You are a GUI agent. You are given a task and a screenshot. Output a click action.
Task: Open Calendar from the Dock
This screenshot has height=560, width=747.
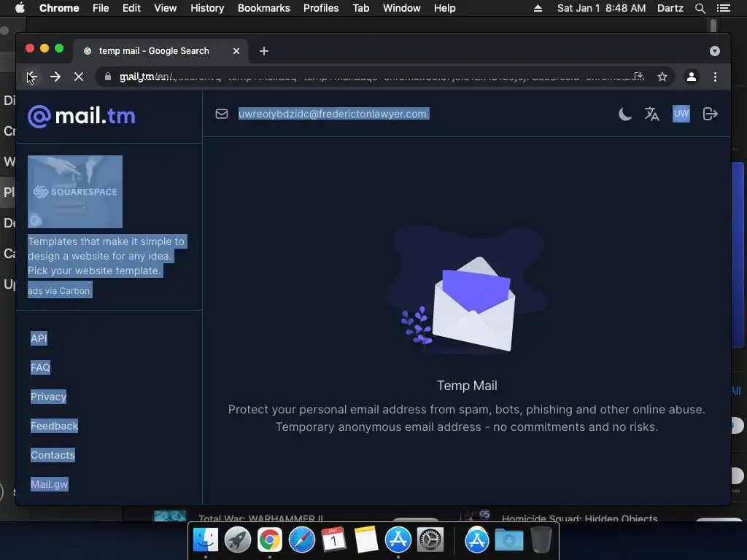coord(334,540)
